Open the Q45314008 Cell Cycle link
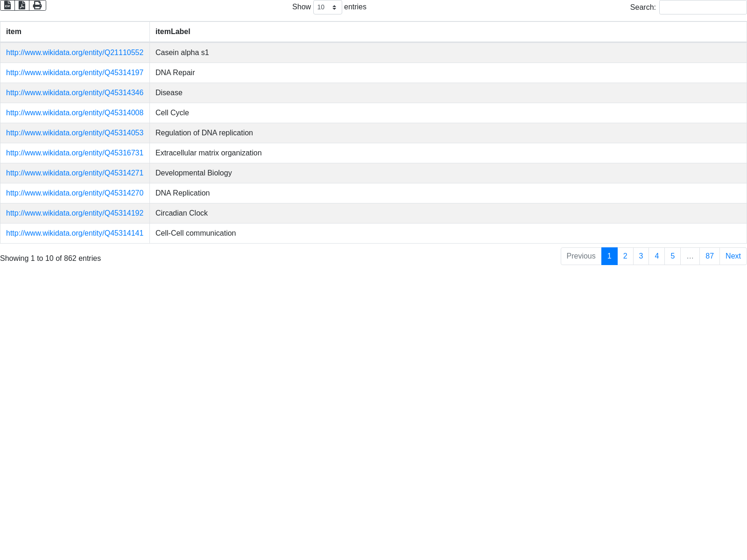 75,113
